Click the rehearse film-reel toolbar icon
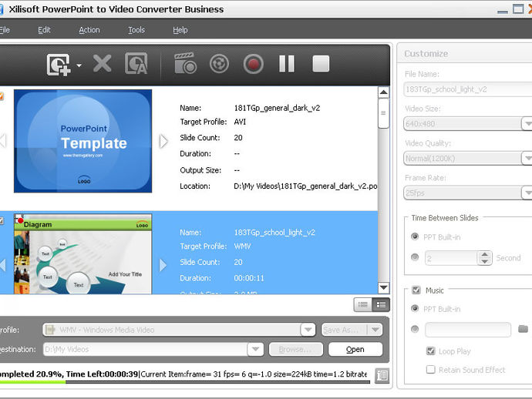 219,64
